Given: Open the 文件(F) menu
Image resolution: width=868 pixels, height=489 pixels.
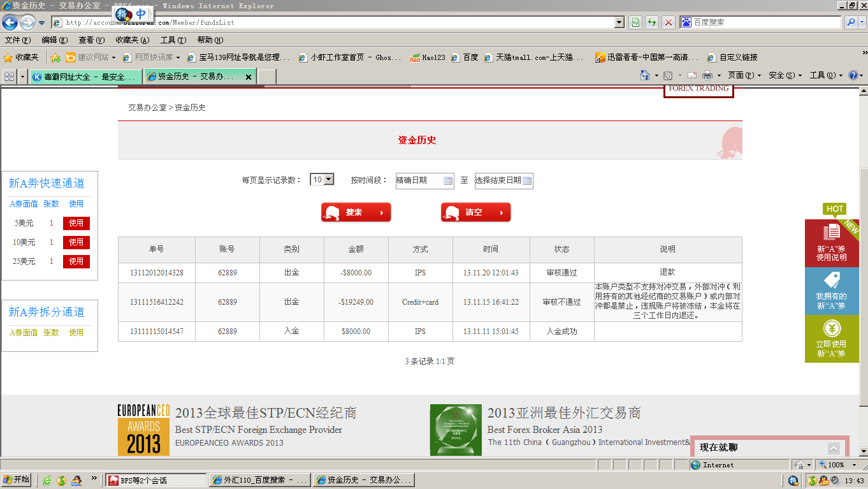Looking at the screenshot, I should click(18, 40).
